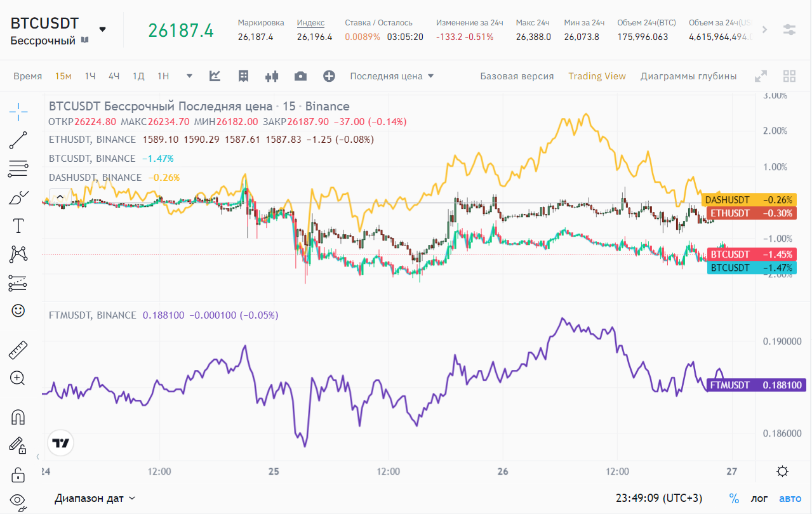Take a chart snapshot with camera

300,76
